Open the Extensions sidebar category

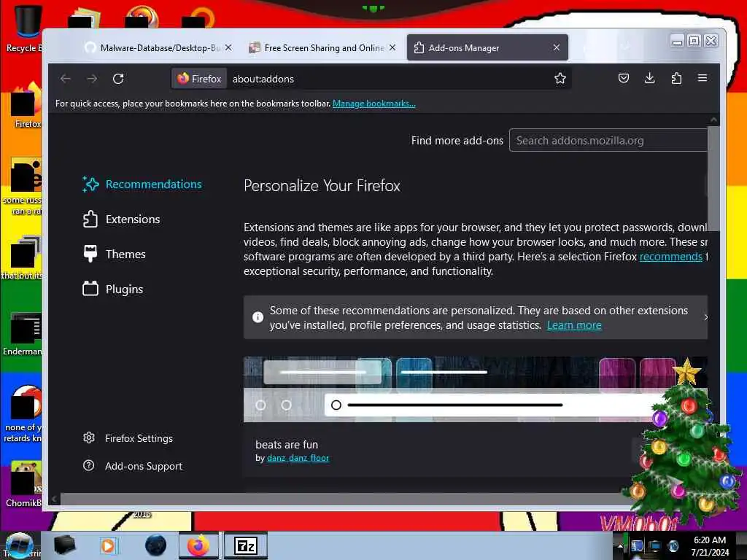[121, 219]
